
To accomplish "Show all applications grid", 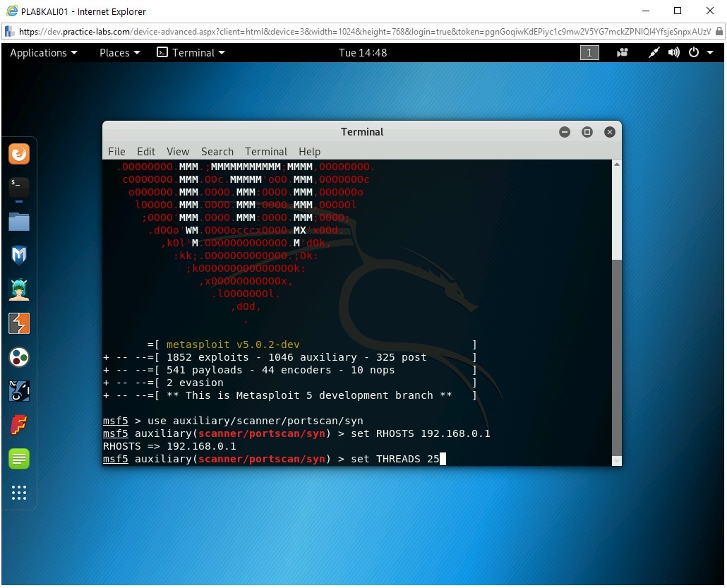I will pyautogui.click(x=19, y=493).
